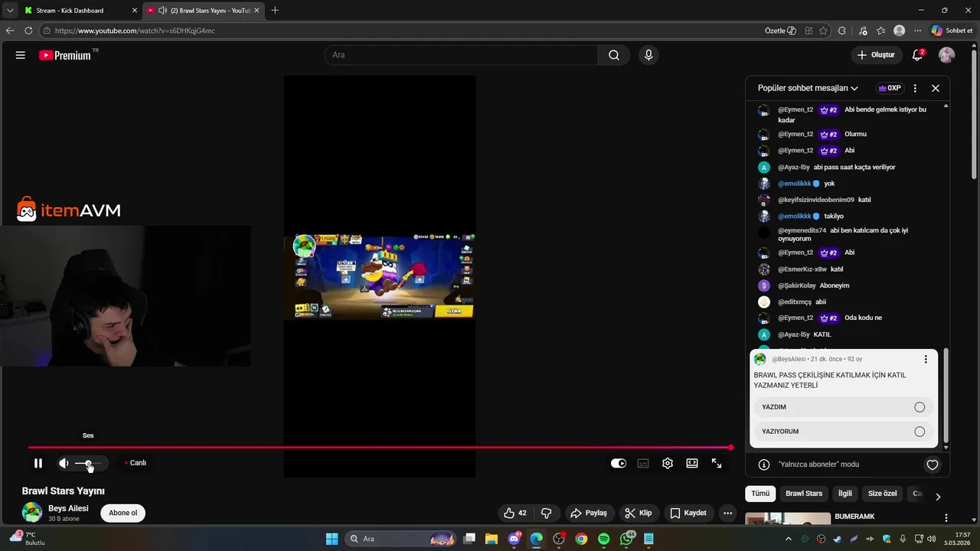Open the Beys Ailesi channel name link
Viewport: 980px width, 551px height.
68,508
